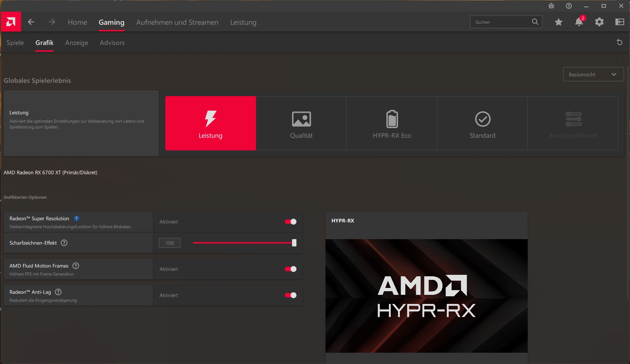The height and width of the screenshot is (364, 630).
Task: Toggle Radeon Super Resolution switch
Action: 291,222
